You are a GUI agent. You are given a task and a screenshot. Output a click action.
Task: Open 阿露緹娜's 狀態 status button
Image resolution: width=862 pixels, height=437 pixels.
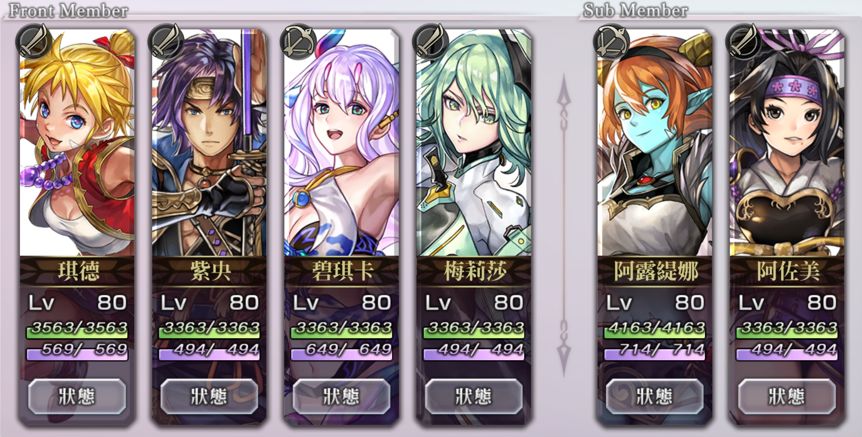pyautogui.click(x=655, y=396)
